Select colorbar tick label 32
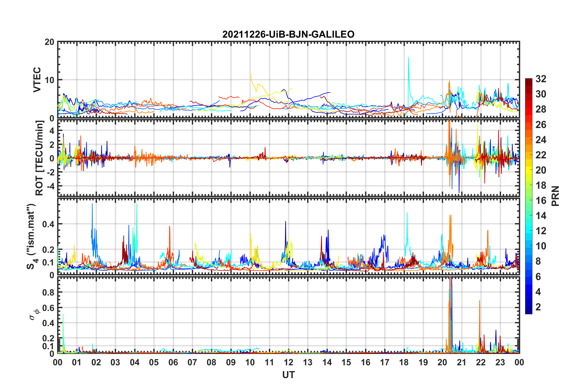Screen dimensions: 577x392 541,79
